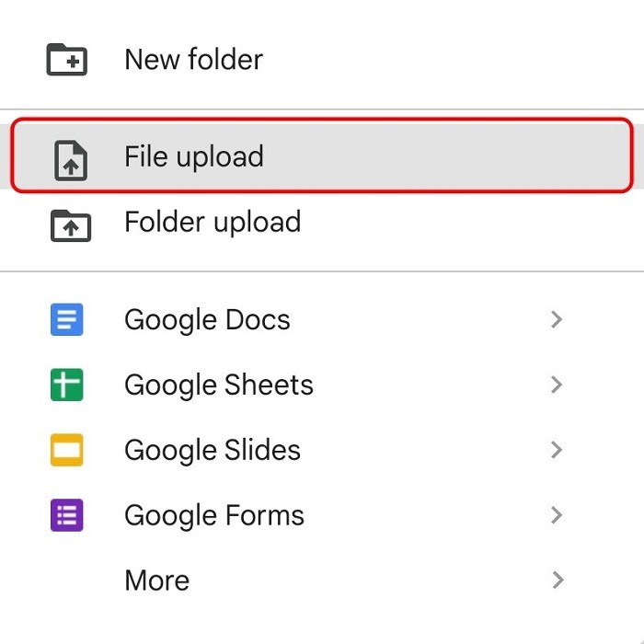Image resolution: width=644 pixels, height=644 pixels.
Task: Expand the Google Slides submenu arrow
Action: point(556,451)
